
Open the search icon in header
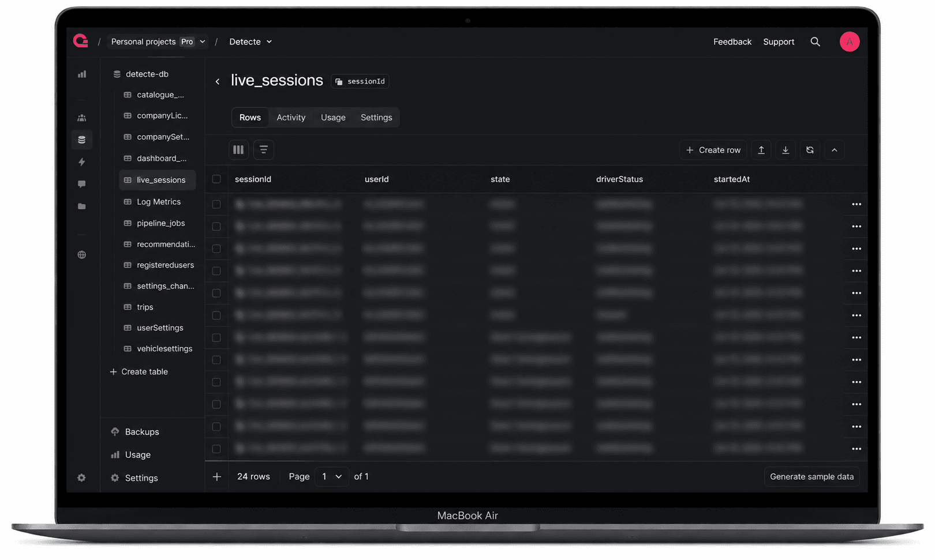tap(815, 42)
